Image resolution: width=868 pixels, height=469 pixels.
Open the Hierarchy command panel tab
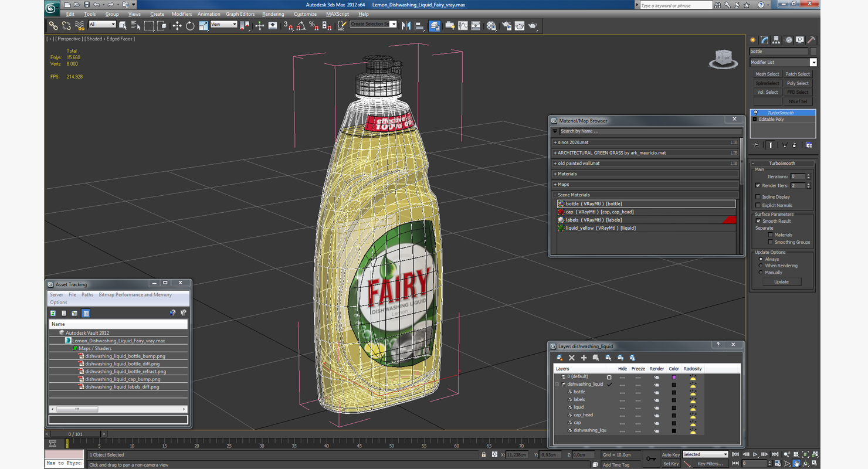click(777, 40)
